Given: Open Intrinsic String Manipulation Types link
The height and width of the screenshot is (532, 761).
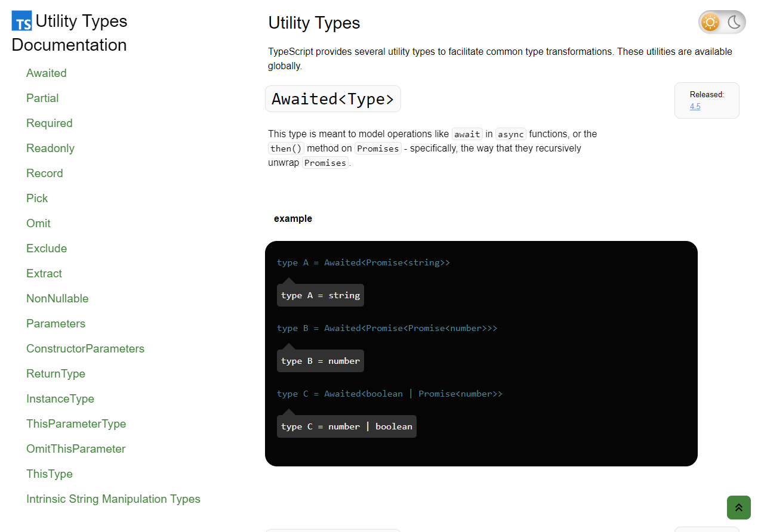Looking at the screenshot, I should [113, 499].
